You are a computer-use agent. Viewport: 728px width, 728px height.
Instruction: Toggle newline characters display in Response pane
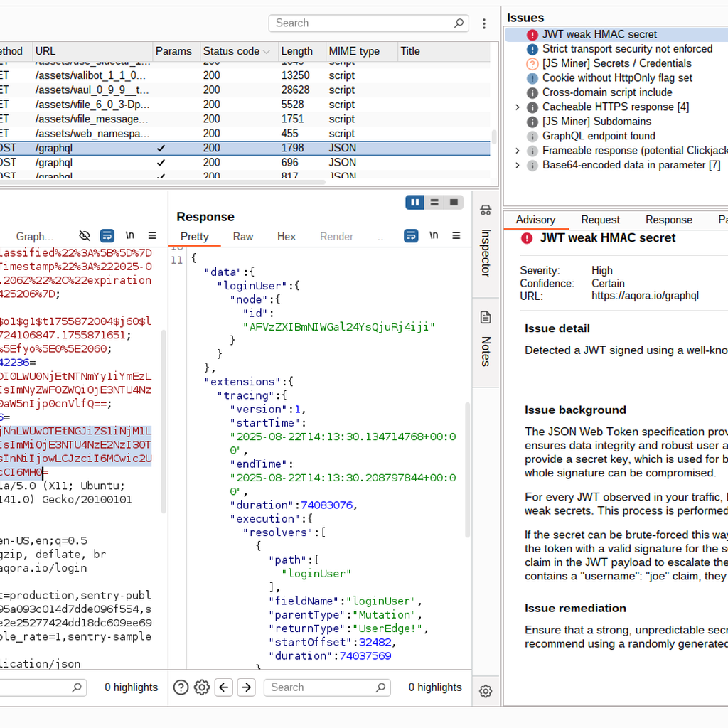tap(434, 235)
